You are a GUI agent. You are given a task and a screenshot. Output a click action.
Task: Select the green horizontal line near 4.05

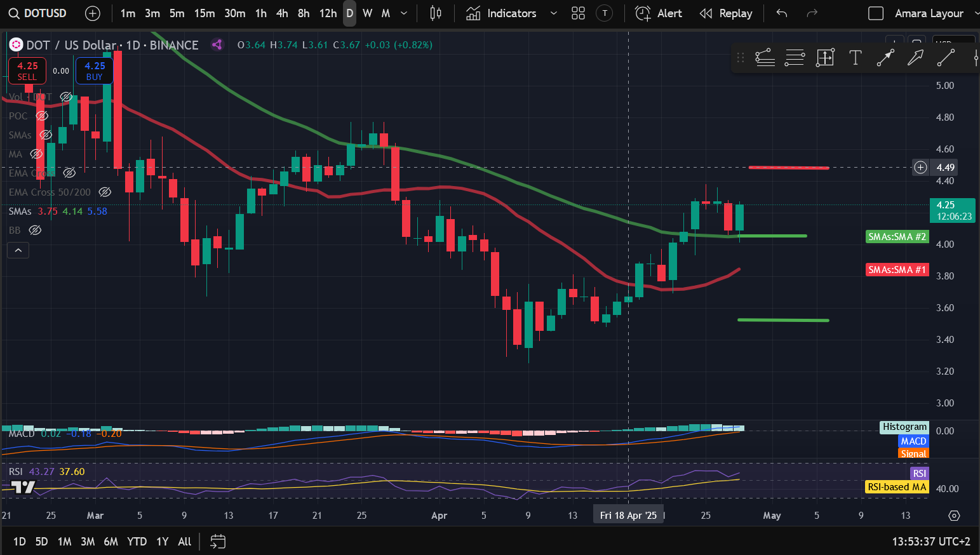point(774,236)
